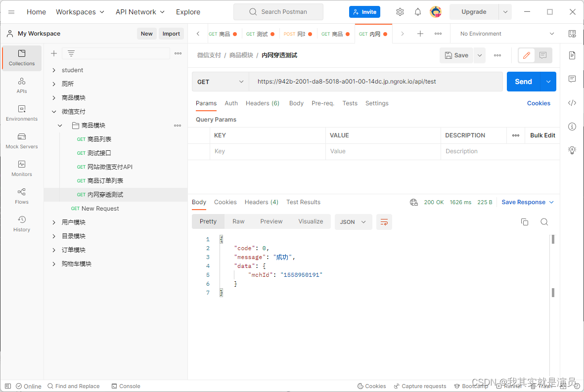The width and height of the screenshot is (584, 392).
Task: Click the Import button
Action: pos(171,34)
